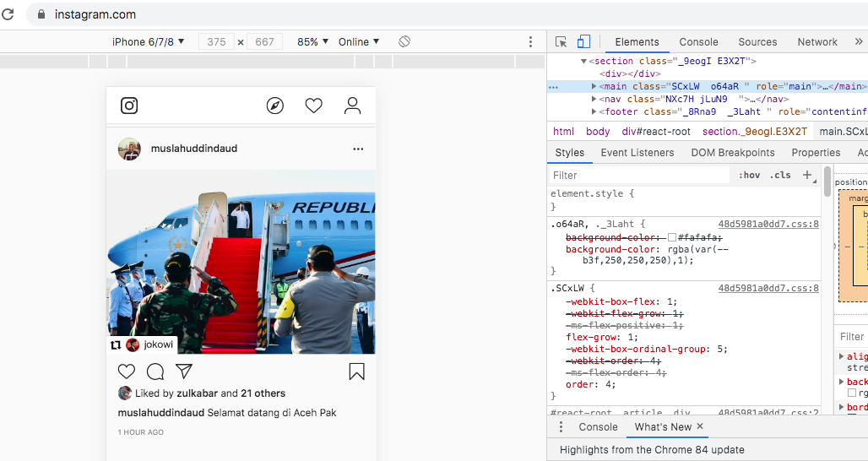
Task: Switch to the Event Listeners tab
Action: [x=637, y=153]
